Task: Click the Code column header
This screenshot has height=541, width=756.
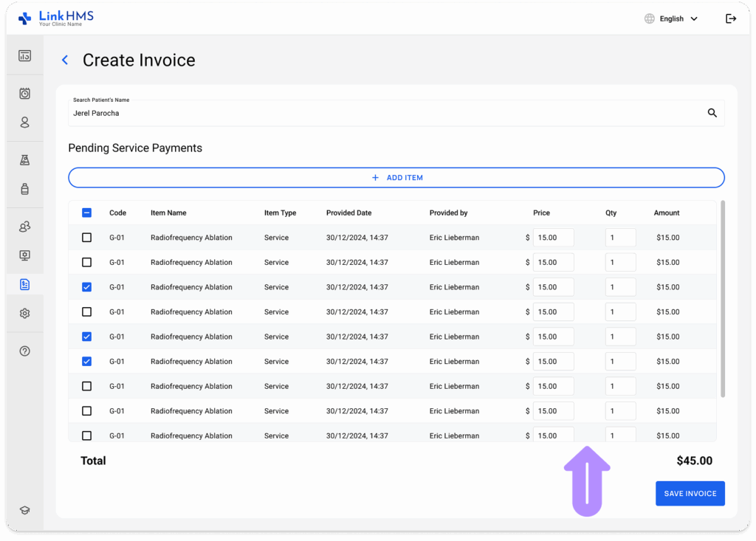Action: click(x=117, y=213)
